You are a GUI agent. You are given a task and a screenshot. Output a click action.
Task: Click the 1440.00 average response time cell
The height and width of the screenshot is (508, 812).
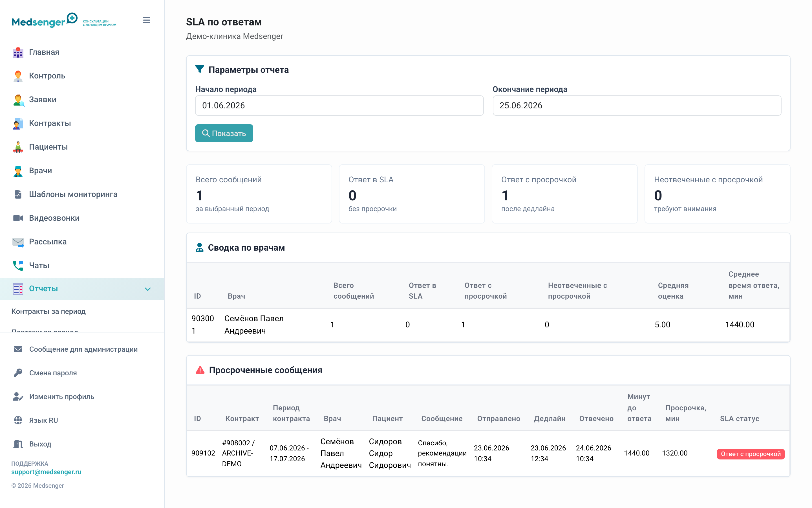[740, 325]
